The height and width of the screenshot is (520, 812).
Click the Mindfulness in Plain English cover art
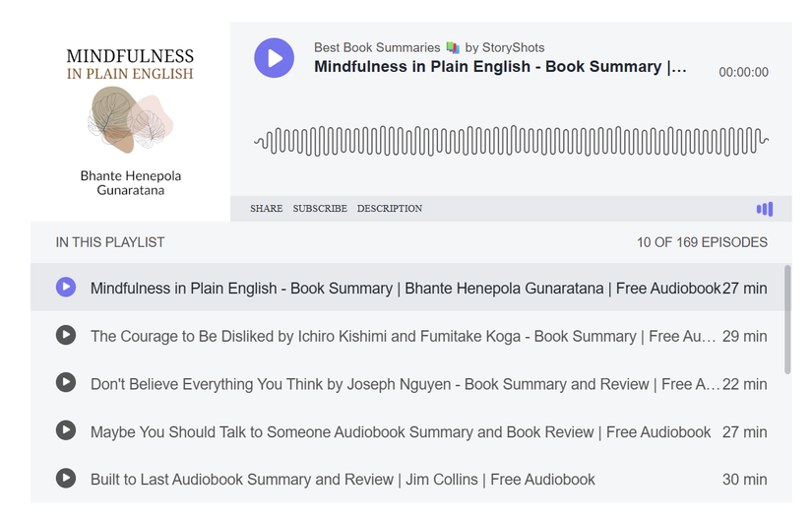[130, 121]
